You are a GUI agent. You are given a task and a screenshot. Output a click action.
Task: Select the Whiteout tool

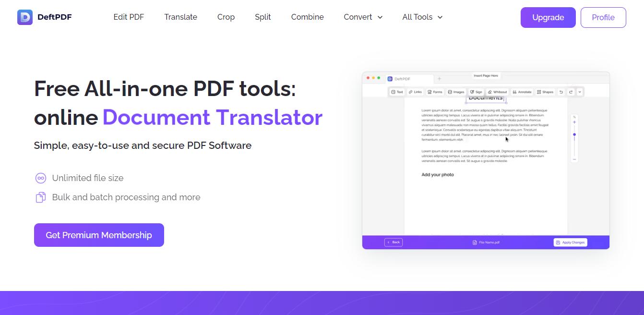click(x=498, y=91)
